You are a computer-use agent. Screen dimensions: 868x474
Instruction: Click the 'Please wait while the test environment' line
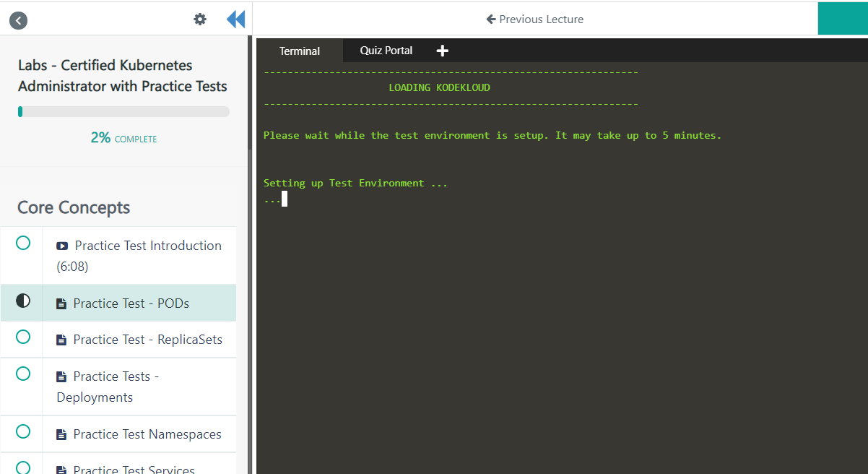click(492, 135)
